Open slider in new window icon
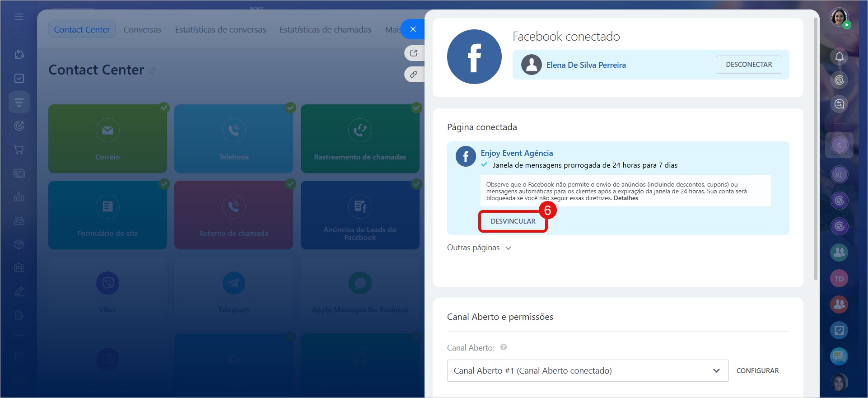Viewport: 868px width, 398px height. click(413, 53)
